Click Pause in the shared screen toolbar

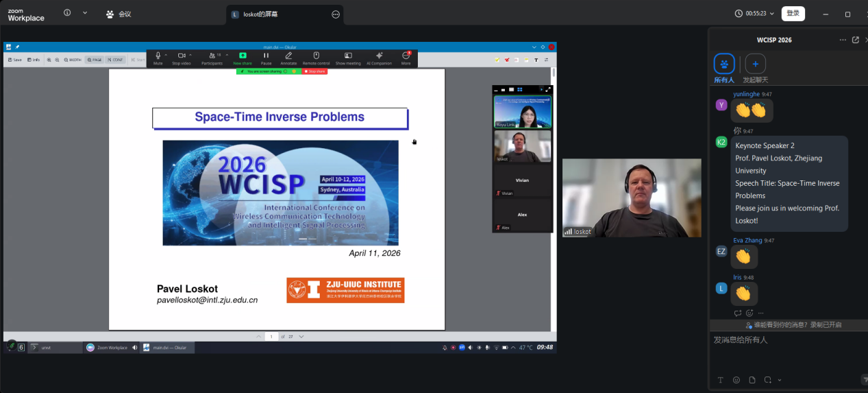click(266, 58)
